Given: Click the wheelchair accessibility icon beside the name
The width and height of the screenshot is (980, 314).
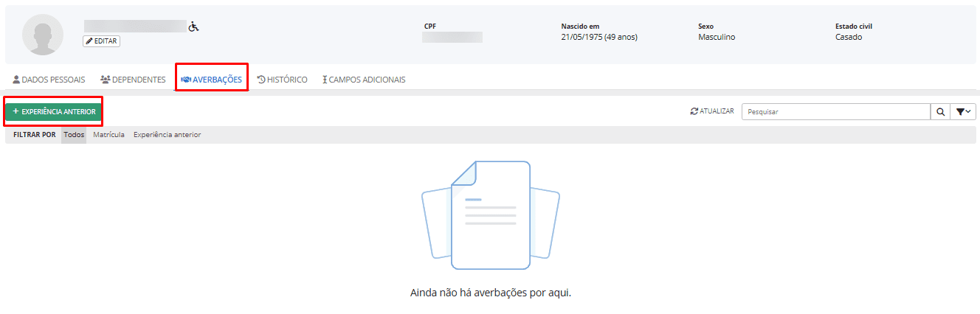Looking at the screenshot, I should coord(194,27).
